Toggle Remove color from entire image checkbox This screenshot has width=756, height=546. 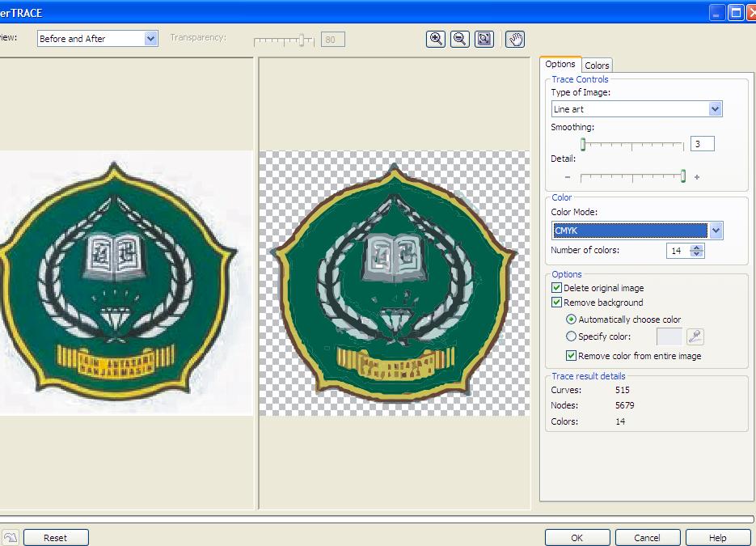(x=571, y=356)
